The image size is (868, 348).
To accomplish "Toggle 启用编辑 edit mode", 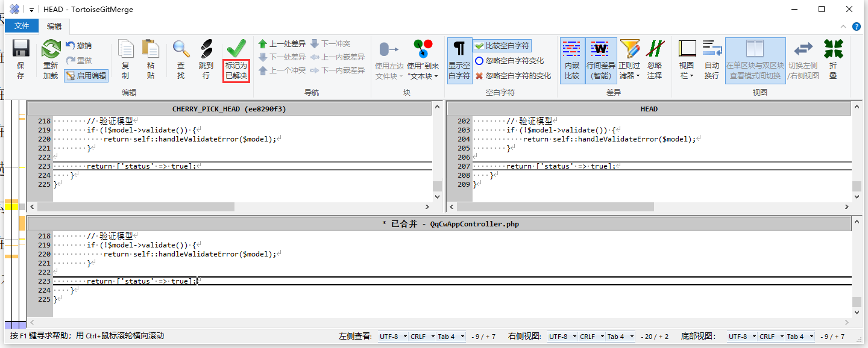I will (x=86, y=75).
